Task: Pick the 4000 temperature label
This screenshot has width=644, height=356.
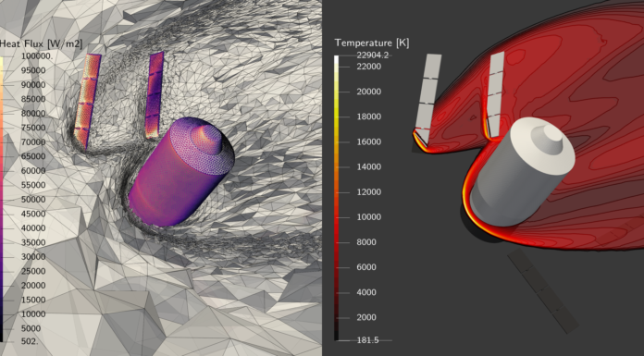Action: pos(366,292)
